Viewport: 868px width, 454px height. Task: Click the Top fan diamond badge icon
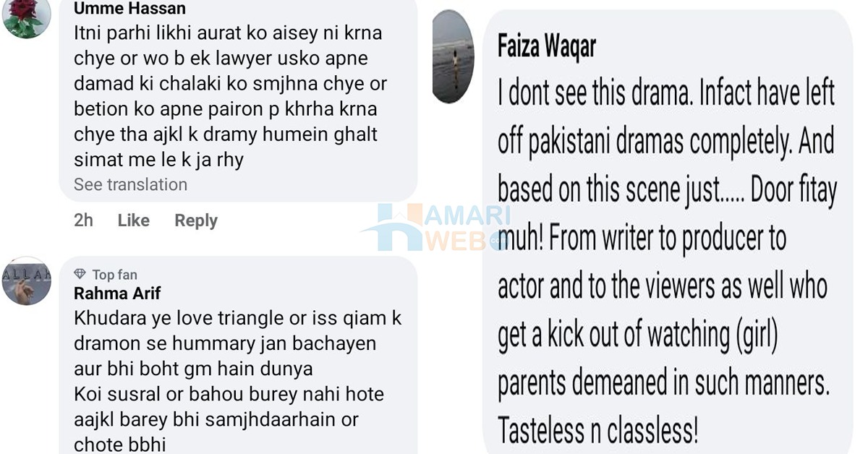coord(80,275)
